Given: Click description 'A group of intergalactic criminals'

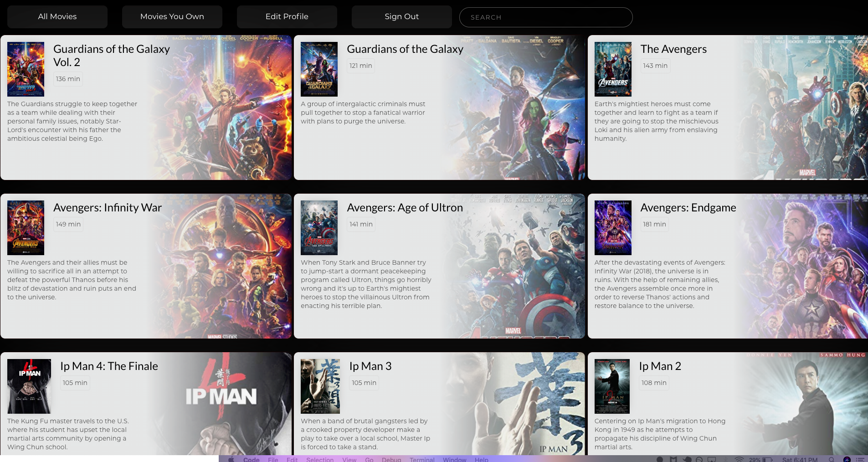Looking at the screenshot, I should pyautogui.click(x=363, y=113).
